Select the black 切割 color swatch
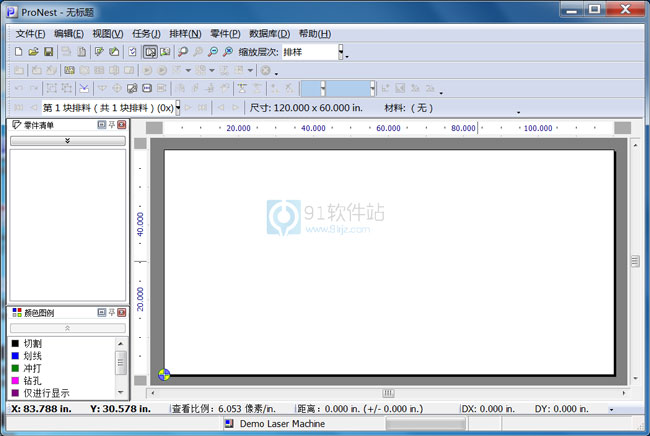 15,343
